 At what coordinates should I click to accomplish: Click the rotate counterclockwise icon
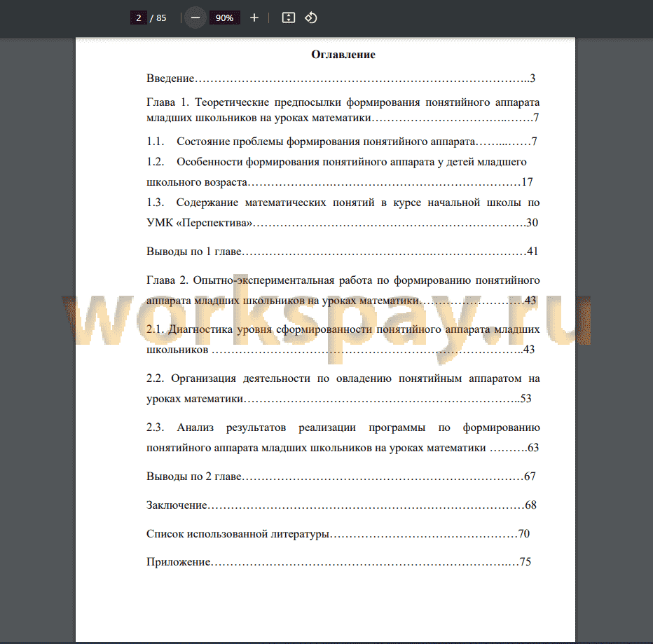[x=310, y=18]
